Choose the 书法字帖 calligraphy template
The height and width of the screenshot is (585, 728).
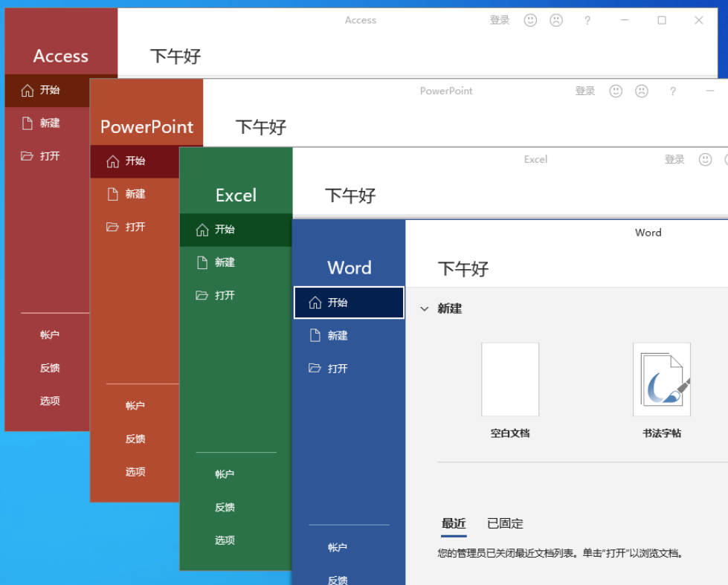coord(662,391)
